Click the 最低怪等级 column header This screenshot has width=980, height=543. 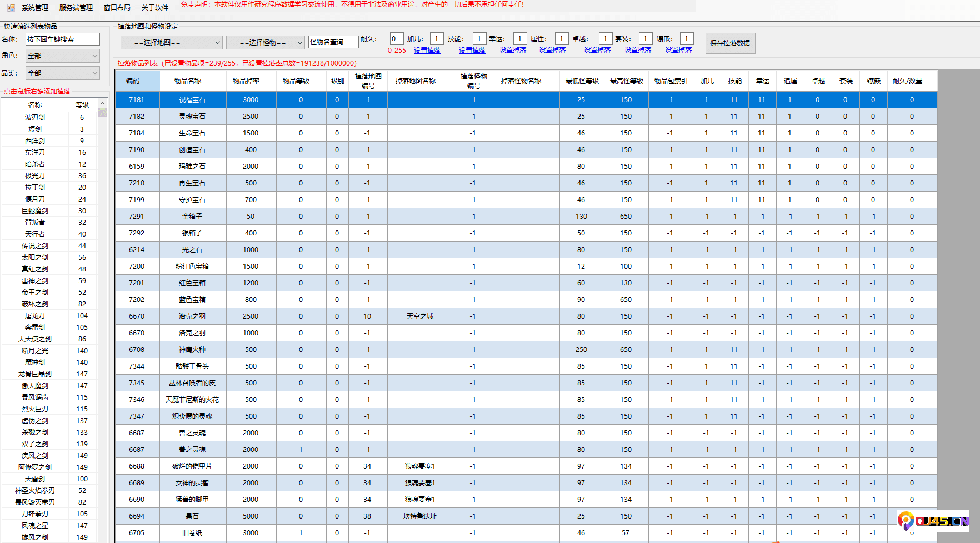(582, 81)
